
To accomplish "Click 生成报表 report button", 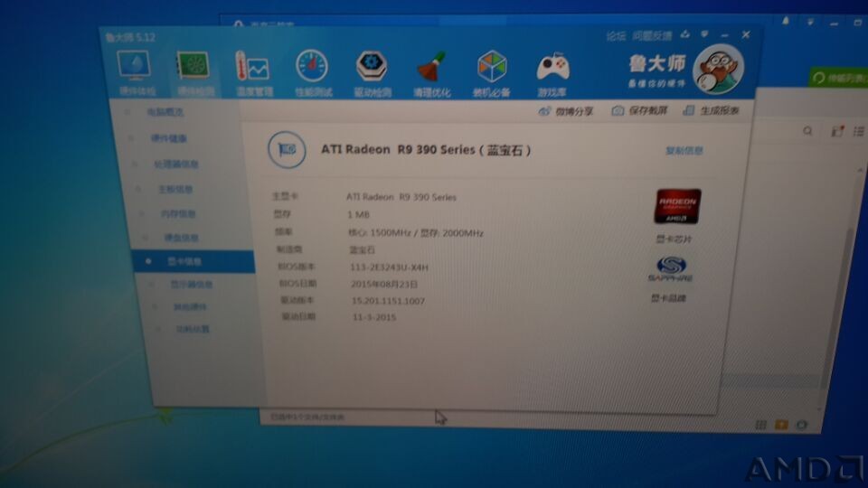I will point(712,110).
